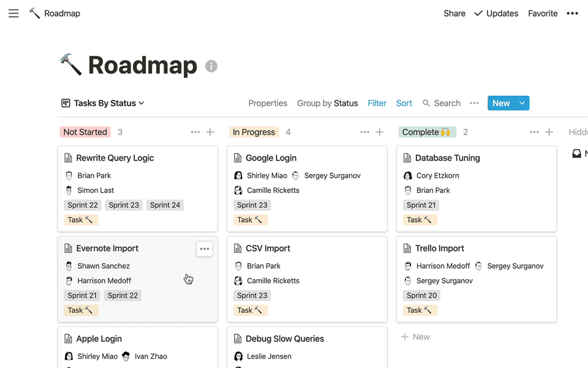588x368 pixels.
Task: Add a card with the plus beside Not Started
Action: click(209, 131)
